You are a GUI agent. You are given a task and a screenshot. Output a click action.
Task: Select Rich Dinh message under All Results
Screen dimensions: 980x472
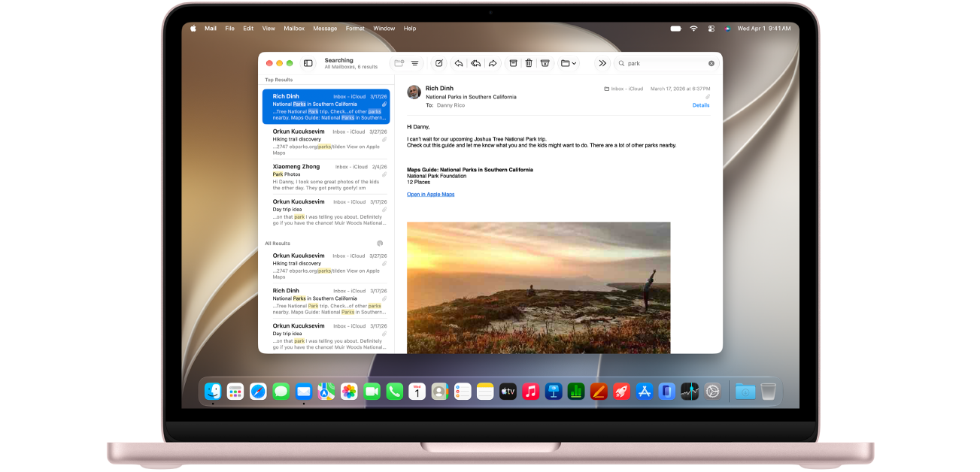[326, 301]
